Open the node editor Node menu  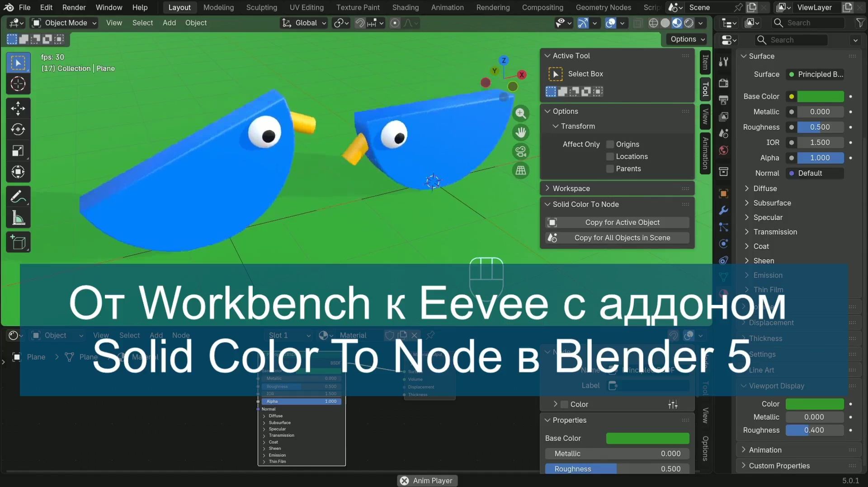181,335
